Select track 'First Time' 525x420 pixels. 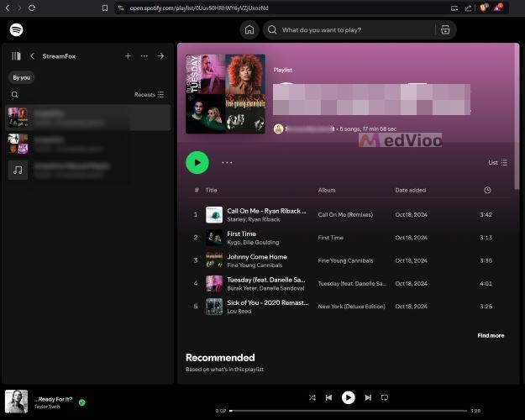point(241,234)
